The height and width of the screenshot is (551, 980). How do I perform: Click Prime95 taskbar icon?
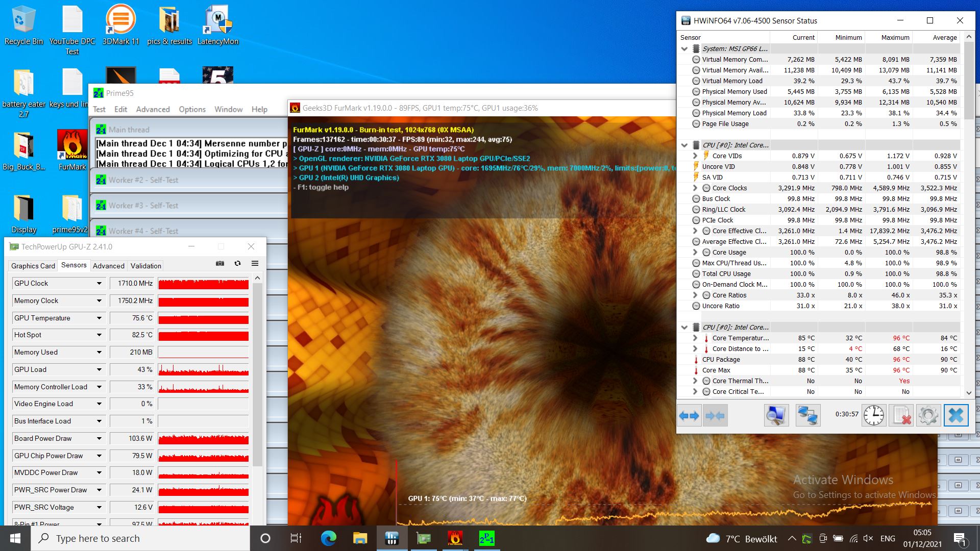point(486,538)
